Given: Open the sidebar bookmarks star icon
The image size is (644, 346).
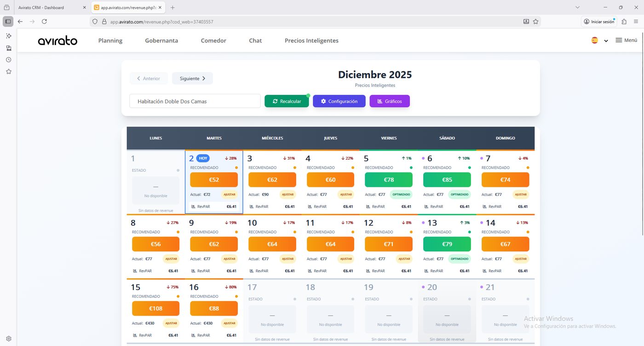Looking at the screenshot, I should click(8, 72).
